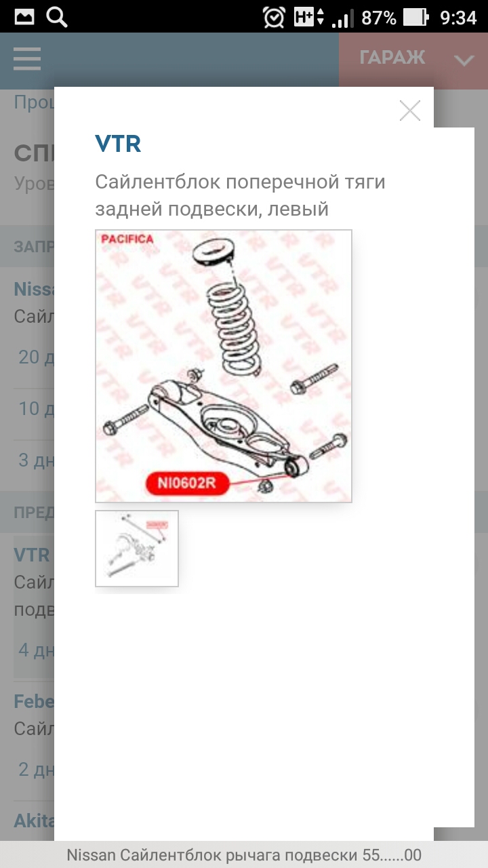Tap the alarm clock status icon
This screenshot has height=868, width=488.
click(x=274, y=18)
